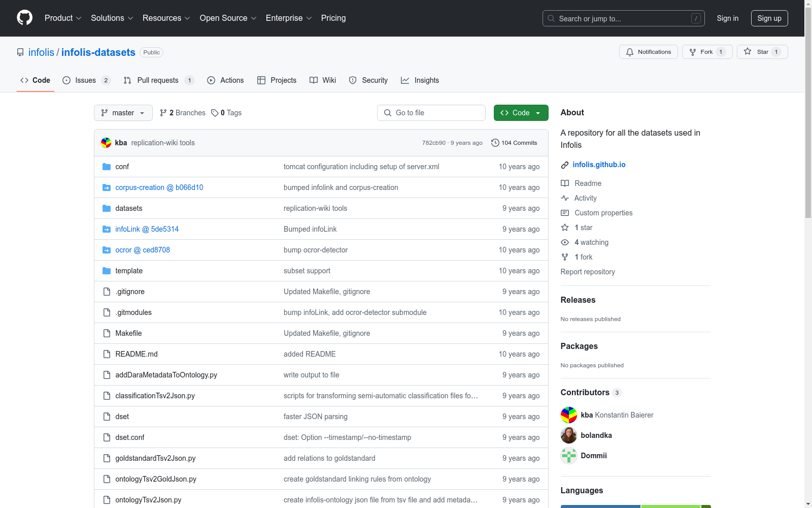Star the repository with Star button
812x508 pixels.
(x=762, y=52)
